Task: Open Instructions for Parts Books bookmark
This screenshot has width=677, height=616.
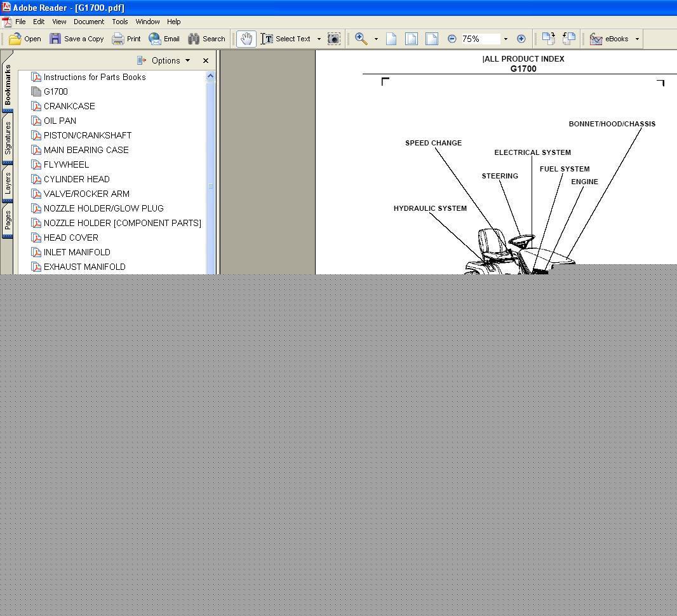Action: (95, 77)
